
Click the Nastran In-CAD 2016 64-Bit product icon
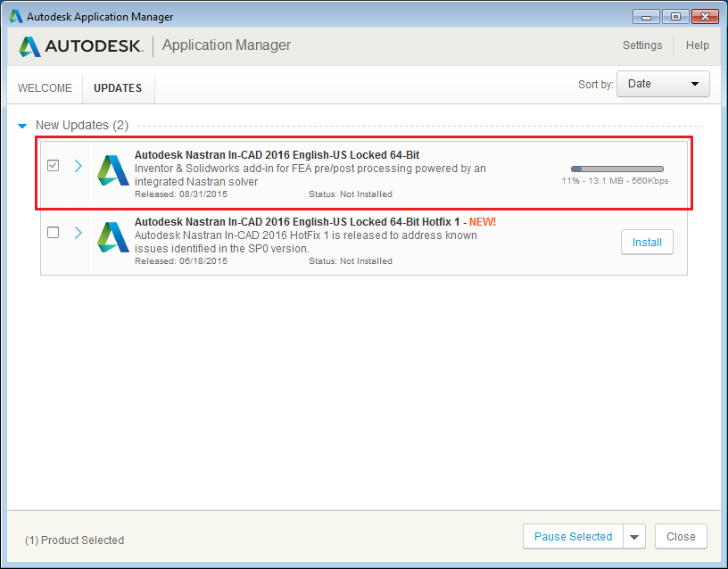click(112, 170)
